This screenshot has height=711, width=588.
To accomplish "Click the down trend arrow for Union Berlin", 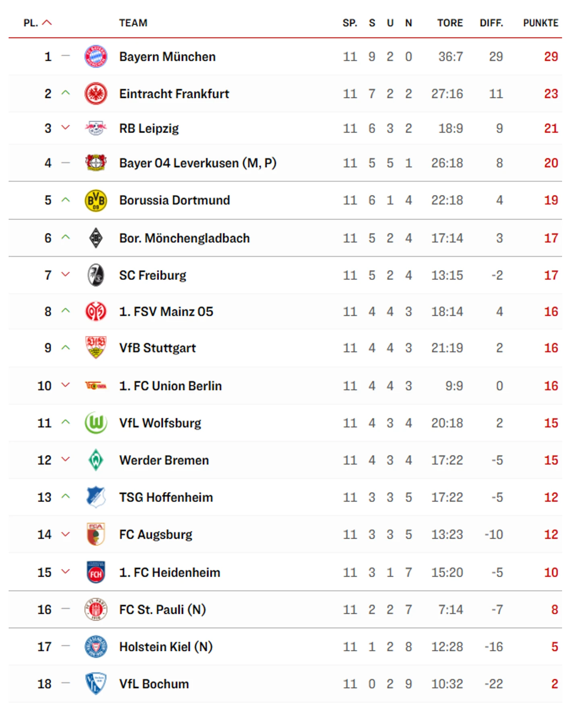I will pyautogui.click(x=66, y=385).
